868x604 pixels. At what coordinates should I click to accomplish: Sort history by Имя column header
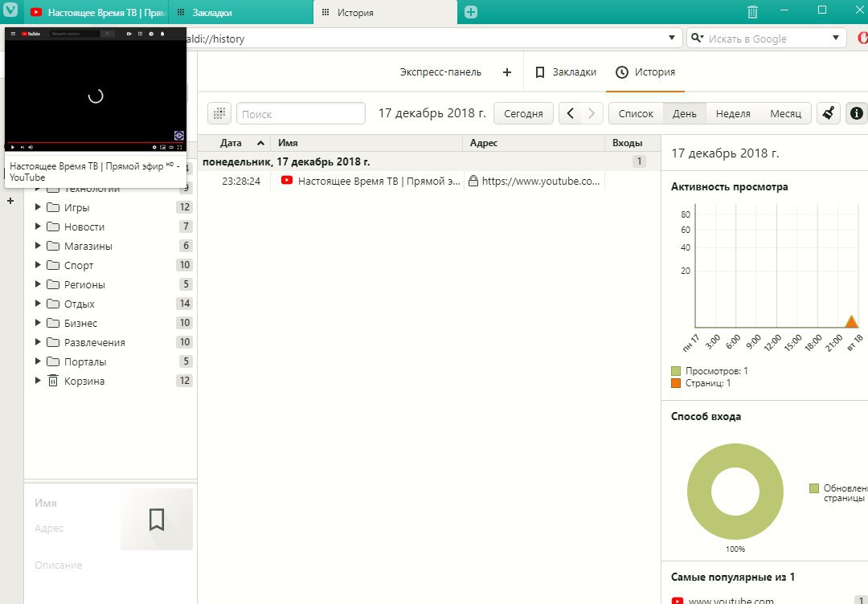pos(366,143)
